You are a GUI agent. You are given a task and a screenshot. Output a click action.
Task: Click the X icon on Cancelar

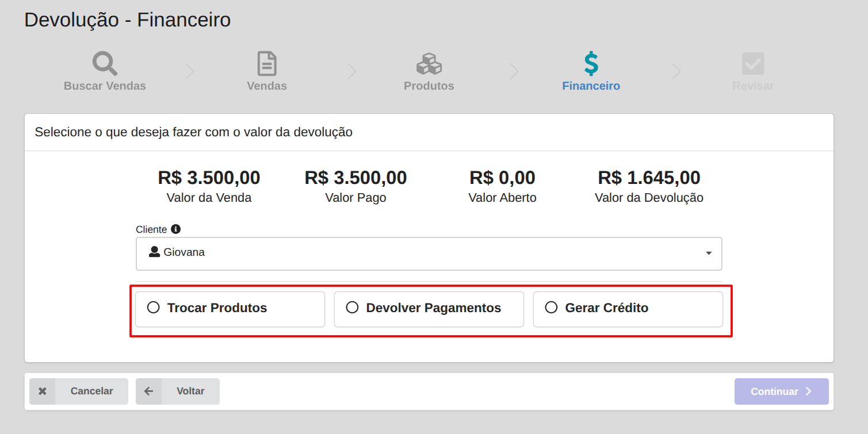(43, 391)
